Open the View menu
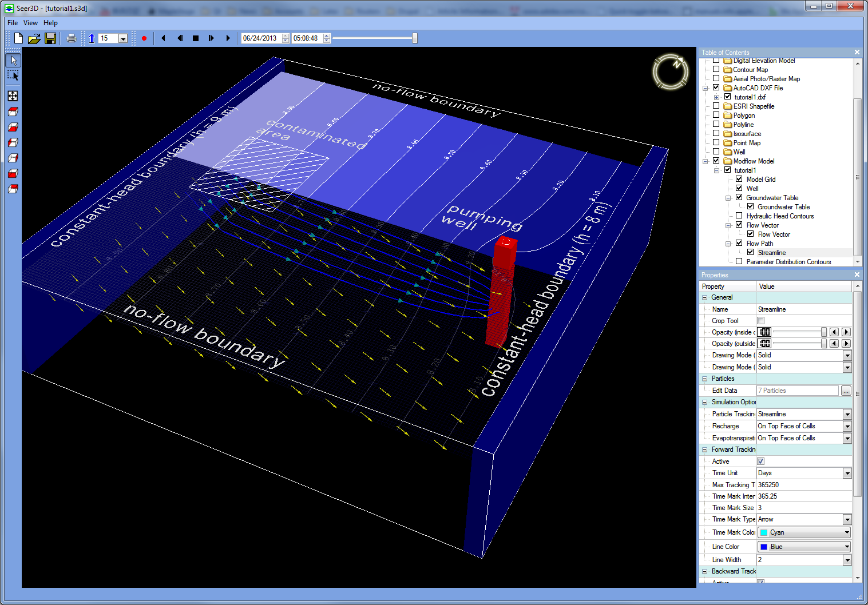Viewport: 868px width, 605px height. click(x=30, y=23)
